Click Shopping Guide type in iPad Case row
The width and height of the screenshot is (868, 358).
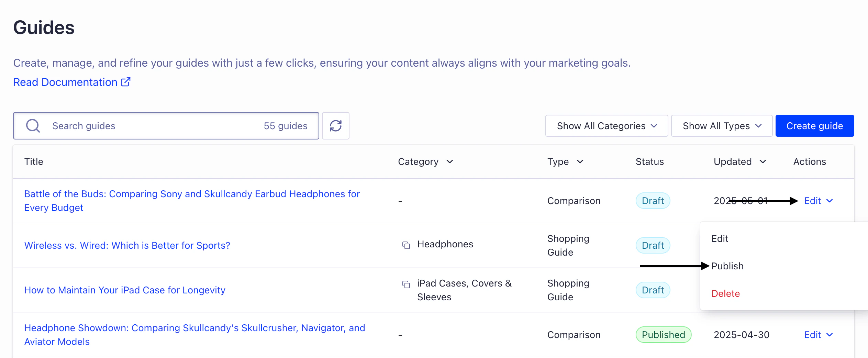[x=568, y=290]
